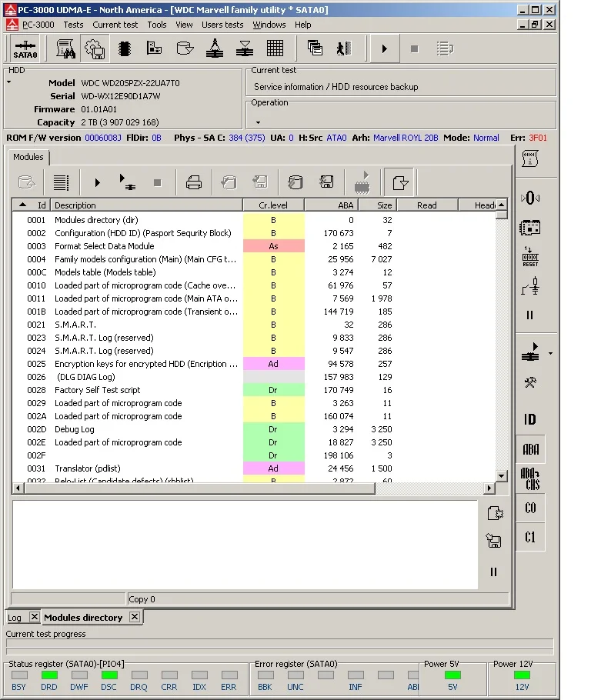Click the settings document icon beside log pane
This screenshot has width=591, height=700.
(x=495, y=513)
